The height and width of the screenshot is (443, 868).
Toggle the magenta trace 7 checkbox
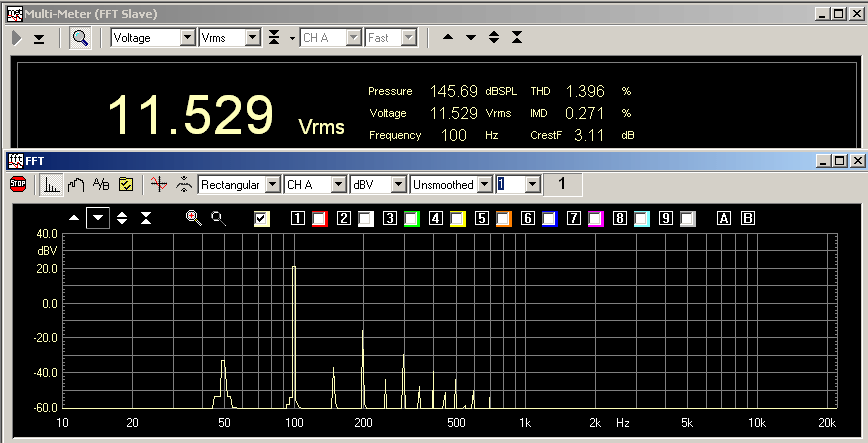596,219
